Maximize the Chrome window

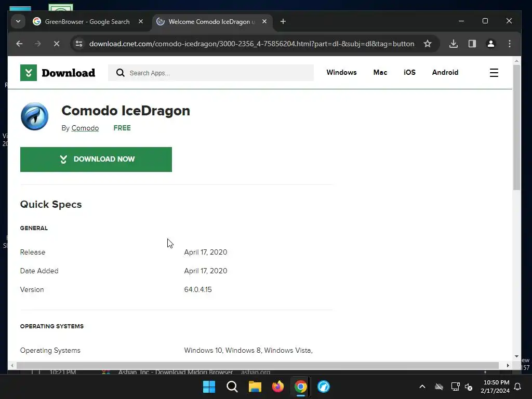point(485,21)
